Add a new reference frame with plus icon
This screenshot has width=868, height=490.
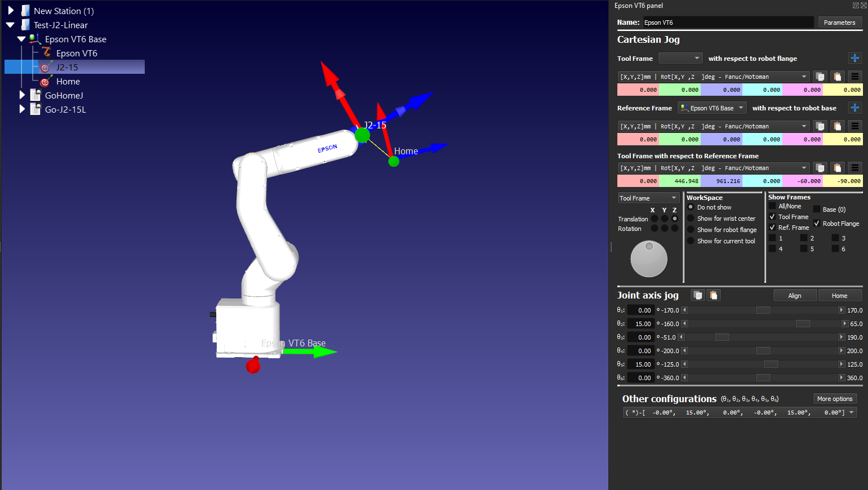click(854, 108)
